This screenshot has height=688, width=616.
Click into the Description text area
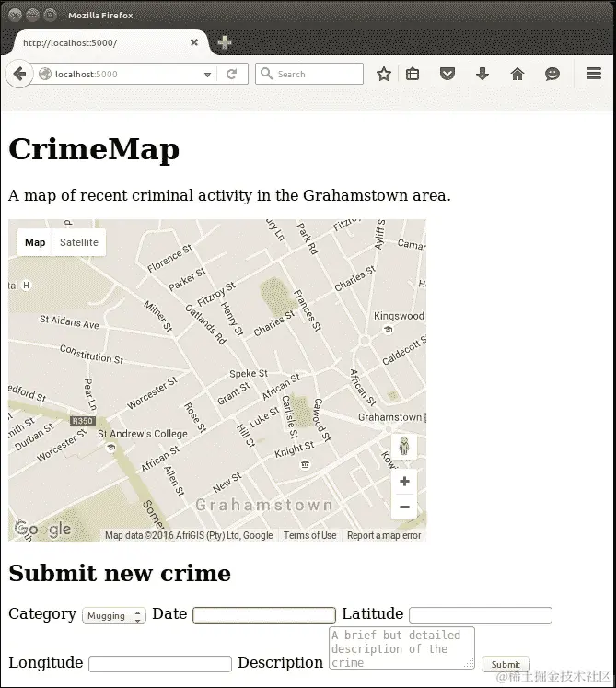point(401,648)
